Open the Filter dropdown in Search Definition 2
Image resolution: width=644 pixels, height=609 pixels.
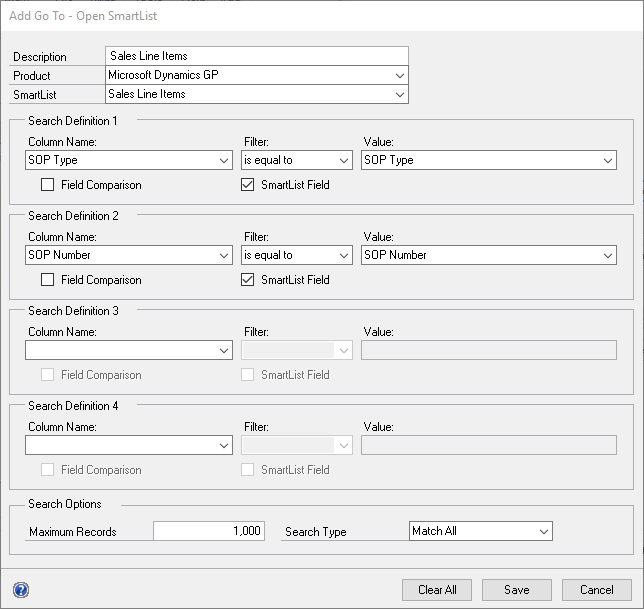point(297,255)
